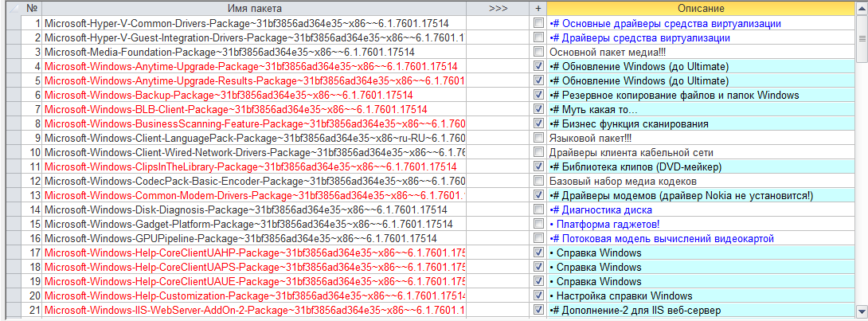Click the '+' column header

pyautogui.click(x=538, y=9)
